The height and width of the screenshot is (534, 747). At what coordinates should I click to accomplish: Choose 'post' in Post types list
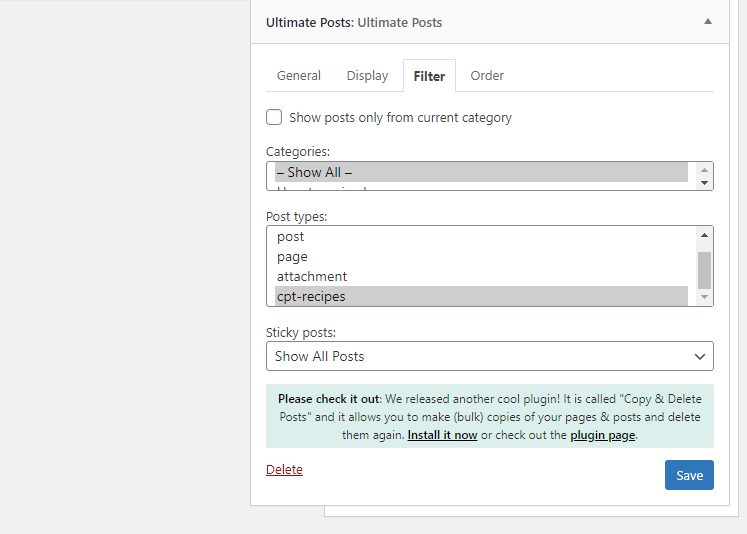tap(482, 237)
